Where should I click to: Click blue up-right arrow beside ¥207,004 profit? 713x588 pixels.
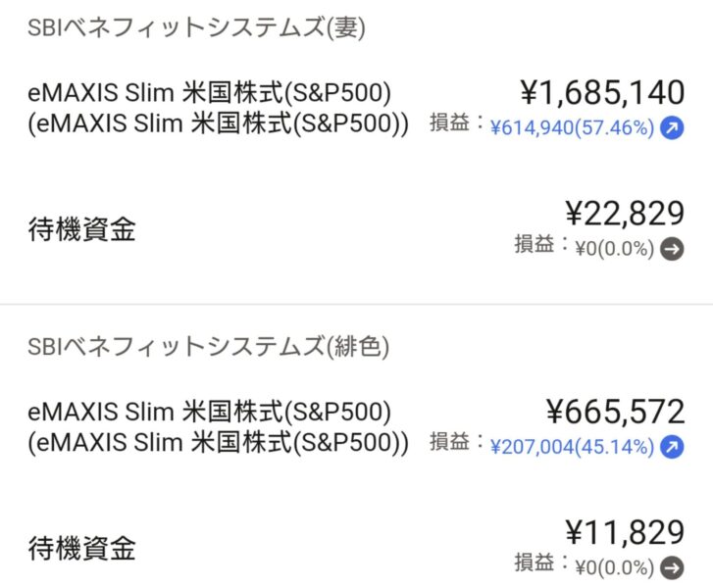[672, 448]
